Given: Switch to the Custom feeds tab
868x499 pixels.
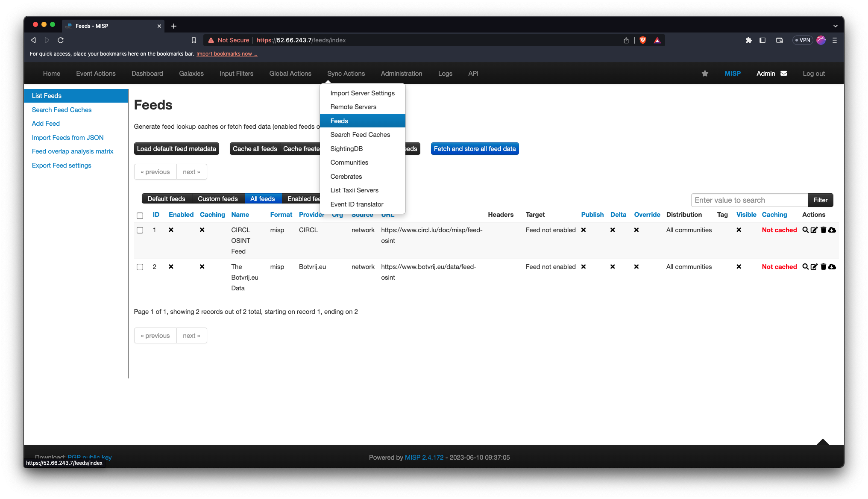Looking at the screenshot, I should 217,199.
